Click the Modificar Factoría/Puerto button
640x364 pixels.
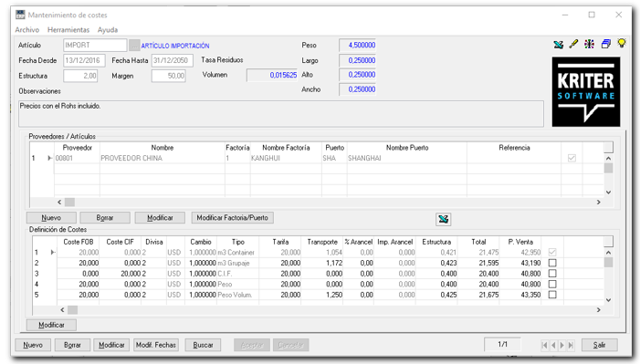click(232, 218)
